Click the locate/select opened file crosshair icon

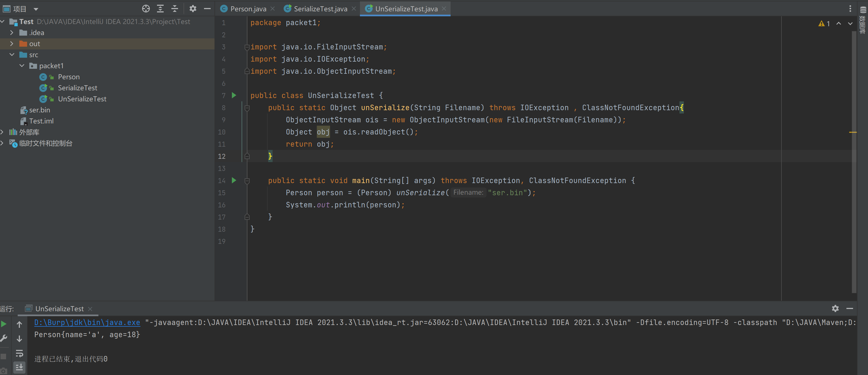(x=146, y=9)
